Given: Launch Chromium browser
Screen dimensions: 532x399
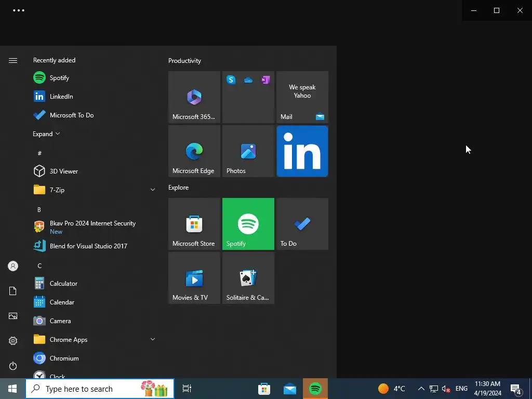Looking at the screenshot, I should (94, 358).
